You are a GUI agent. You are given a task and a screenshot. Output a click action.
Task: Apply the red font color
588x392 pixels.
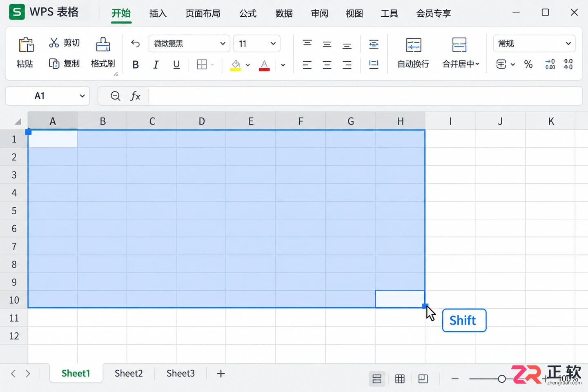264,65
